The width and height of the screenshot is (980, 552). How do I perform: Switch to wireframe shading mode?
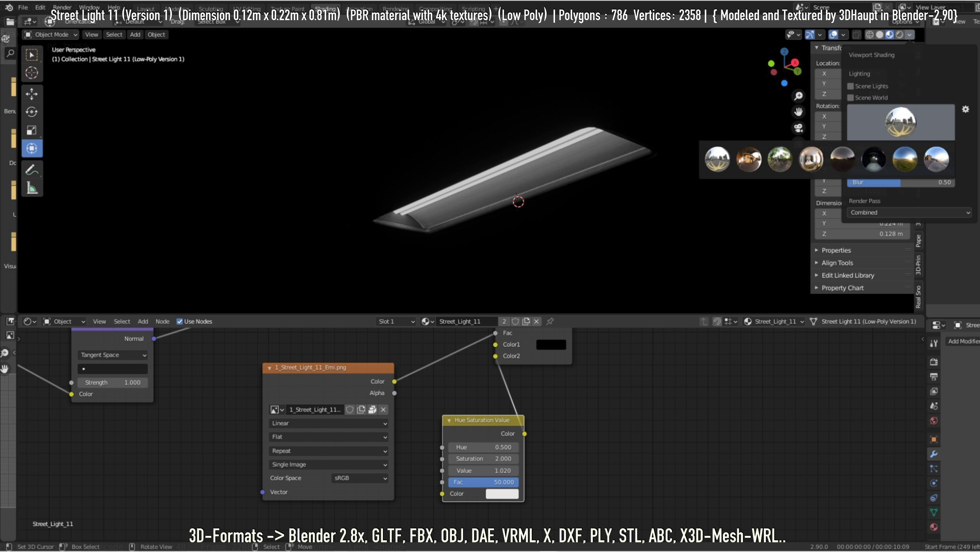pos(870,35)
